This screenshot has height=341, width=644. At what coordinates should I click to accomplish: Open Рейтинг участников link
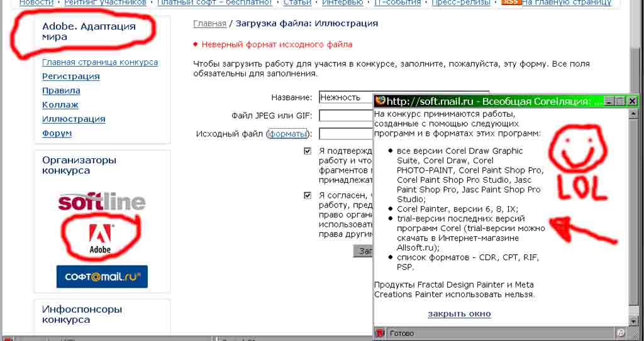(x=106, y=3)
